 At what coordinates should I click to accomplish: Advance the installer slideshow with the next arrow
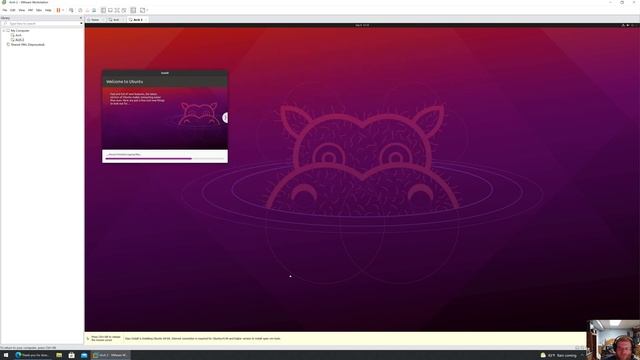coord(225,118)
